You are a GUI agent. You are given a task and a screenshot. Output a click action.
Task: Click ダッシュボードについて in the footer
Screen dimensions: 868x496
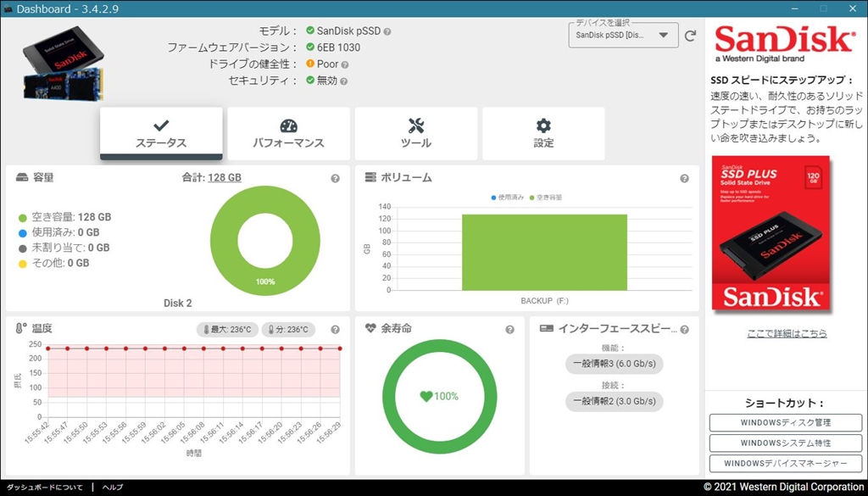[45, 488]
